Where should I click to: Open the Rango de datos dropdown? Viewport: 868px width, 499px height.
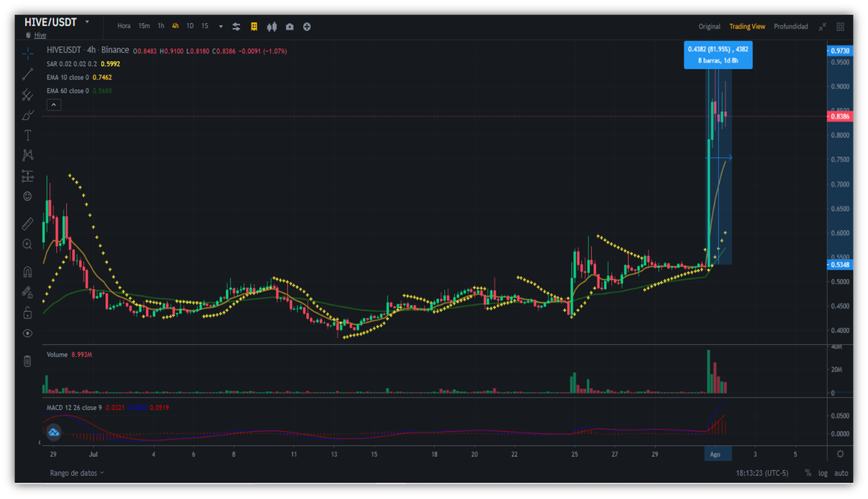(77, 473)
